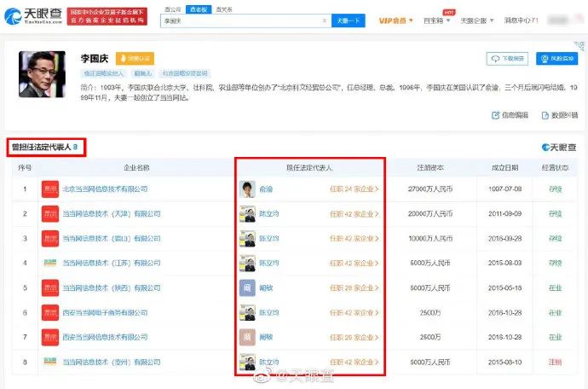Open company 当当网信息技术（江苏）有限公司

[112, 263]
